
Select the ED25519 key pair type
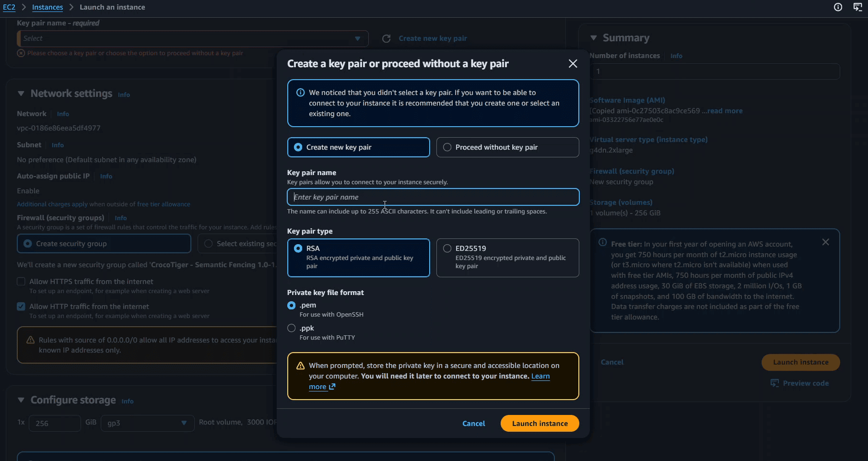[447, 248]
